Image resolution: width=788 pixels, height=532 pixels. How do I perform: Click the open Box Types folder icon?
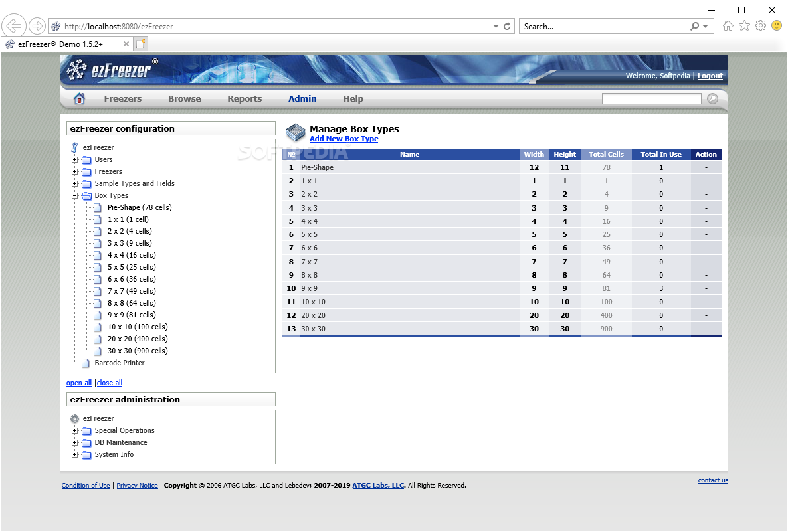[x=86, y=196]
